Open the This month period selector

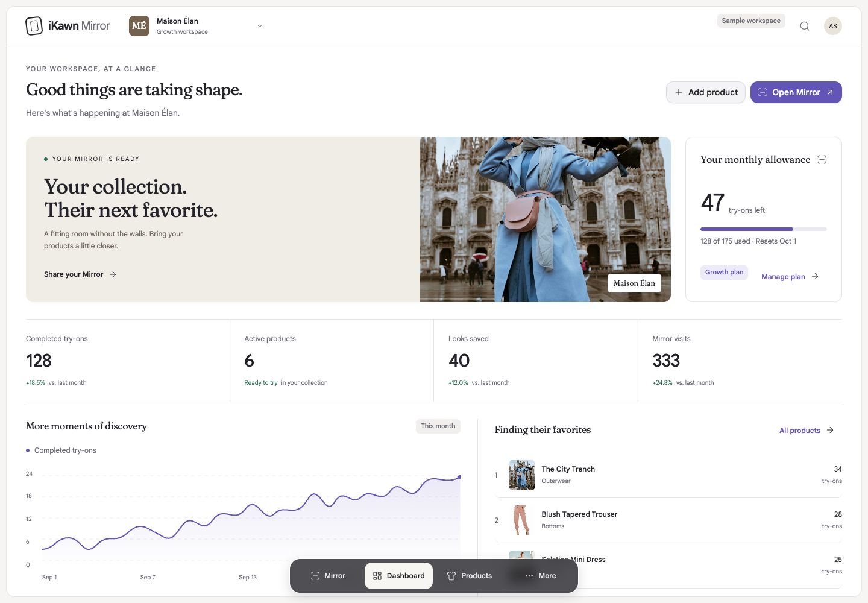[x=438, y=426]
